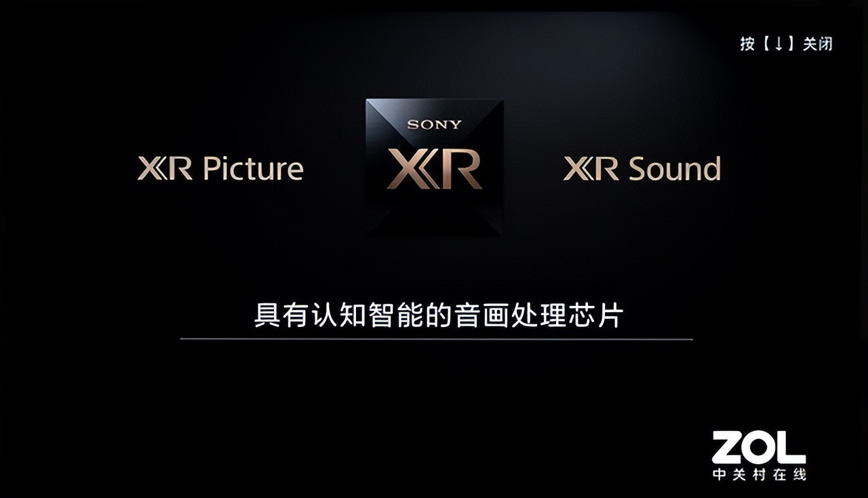Click the horizontal line under the headline
The height and width of the screenshot is (498, 868).
point(436,339)
